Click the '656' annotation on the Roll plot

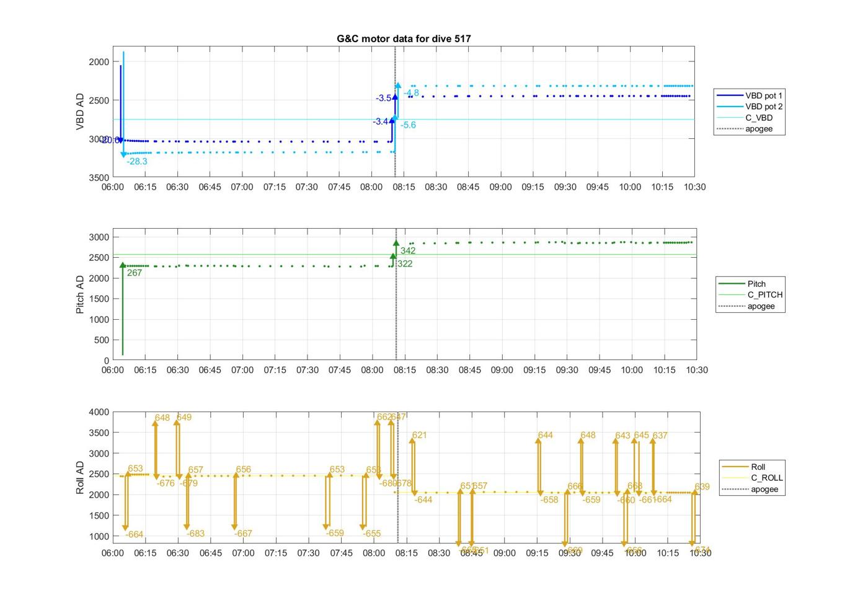[x=244, y=470]
